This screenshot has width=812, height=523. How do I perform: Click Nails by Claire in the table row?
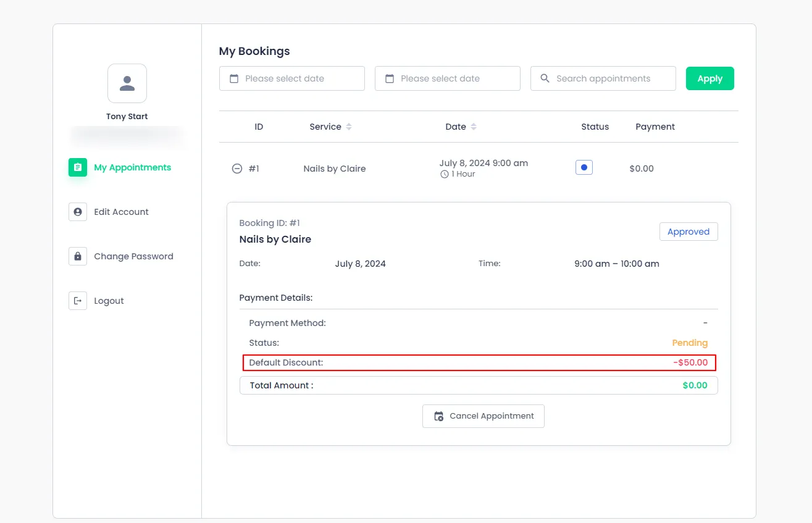[x=335, y=169]
